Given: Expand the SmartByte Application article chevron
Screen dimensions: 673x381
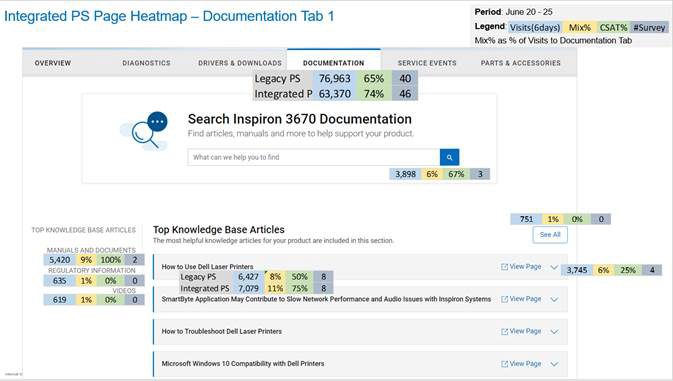Looking at the screenshot, I should [554, 299].
